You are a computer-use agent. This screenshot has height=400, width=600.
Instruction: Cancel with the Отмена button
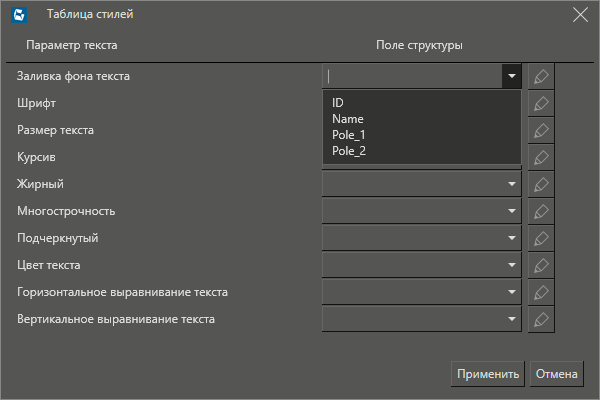click(x=557, y=374)
